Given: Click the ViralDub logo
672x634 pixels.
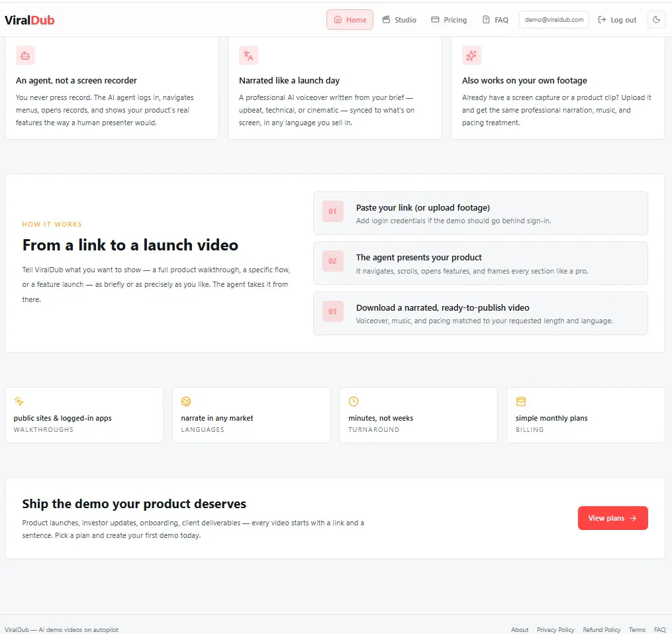Looking at the screenshot, I should (30, 20).
